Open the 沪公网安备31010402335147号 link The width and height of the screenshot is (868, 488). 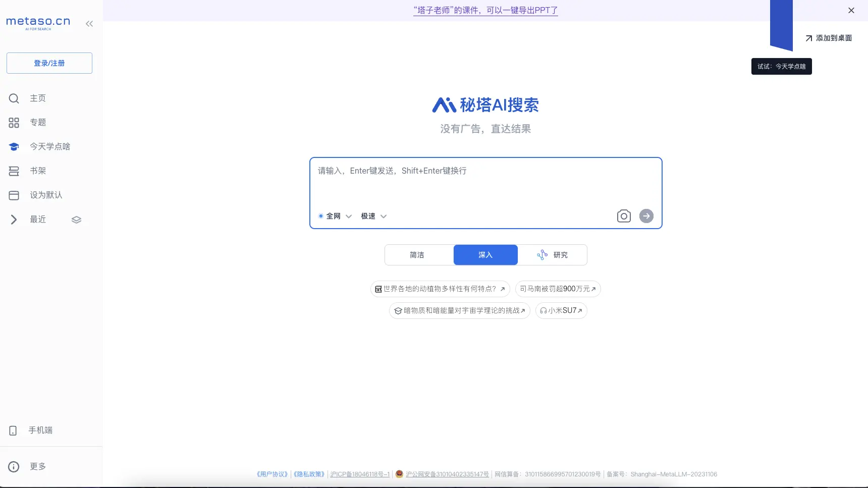point(447,474)
